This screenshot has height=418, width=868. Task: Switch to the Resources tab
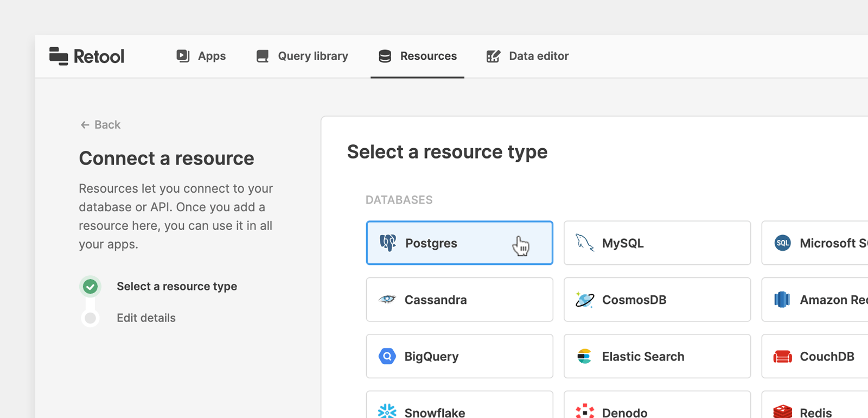coord(417,56)
